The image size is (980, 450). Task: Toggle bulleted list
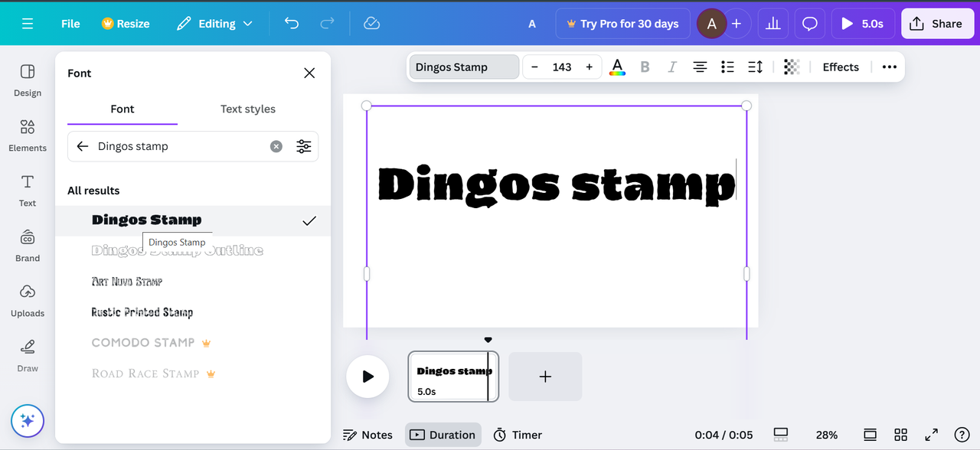(x=727, y=67)
